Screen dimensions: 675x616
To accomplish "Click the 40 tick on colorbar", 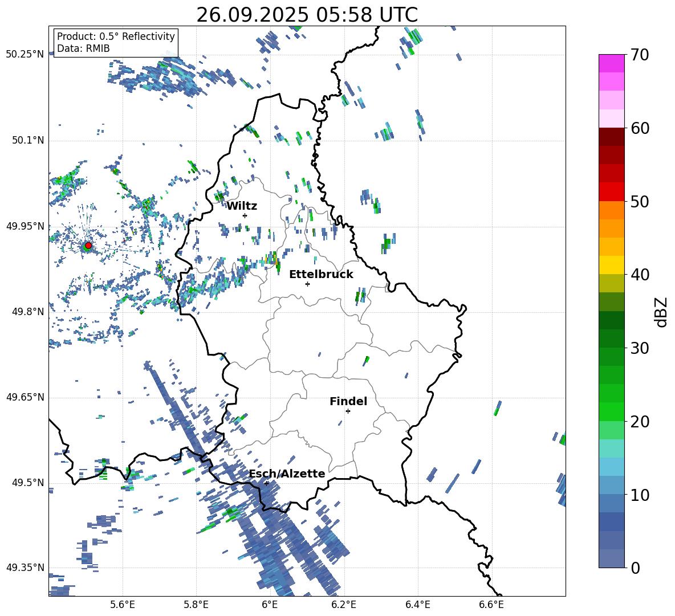I will pyautogui.click(x=640, y=275).
